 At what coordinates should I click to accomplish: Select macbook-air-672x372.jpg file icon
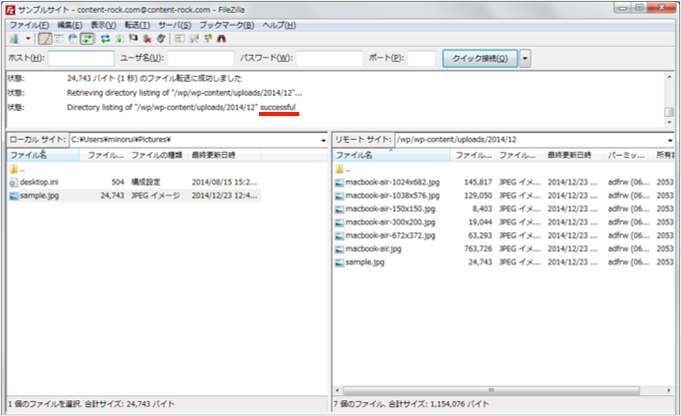tap(340, 236)
